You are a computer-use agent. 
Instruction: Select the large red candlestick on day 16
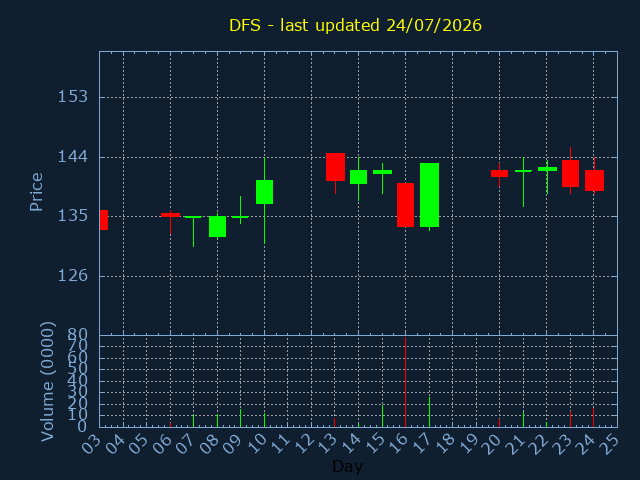pos(405,205)
